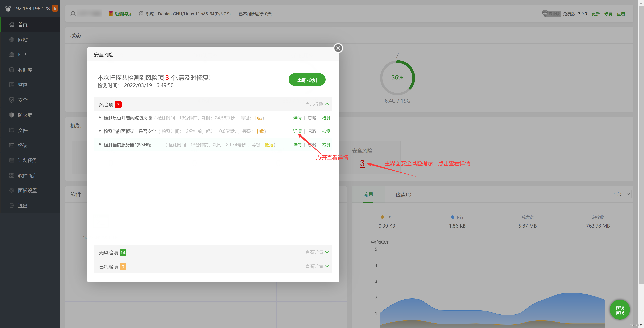Click the calendar icon beside 计划任务

click(x=12, y=160)
